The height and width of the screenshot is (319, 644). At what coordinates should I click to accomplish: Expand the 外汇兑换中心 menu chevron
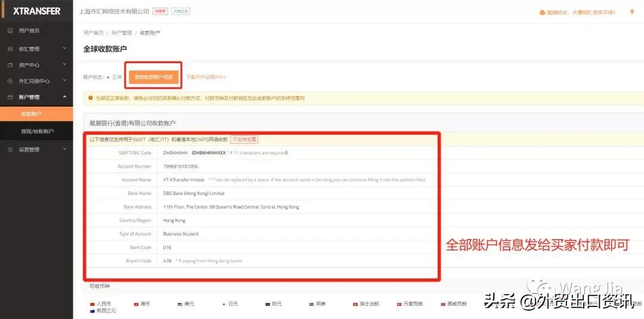[64, 80]
